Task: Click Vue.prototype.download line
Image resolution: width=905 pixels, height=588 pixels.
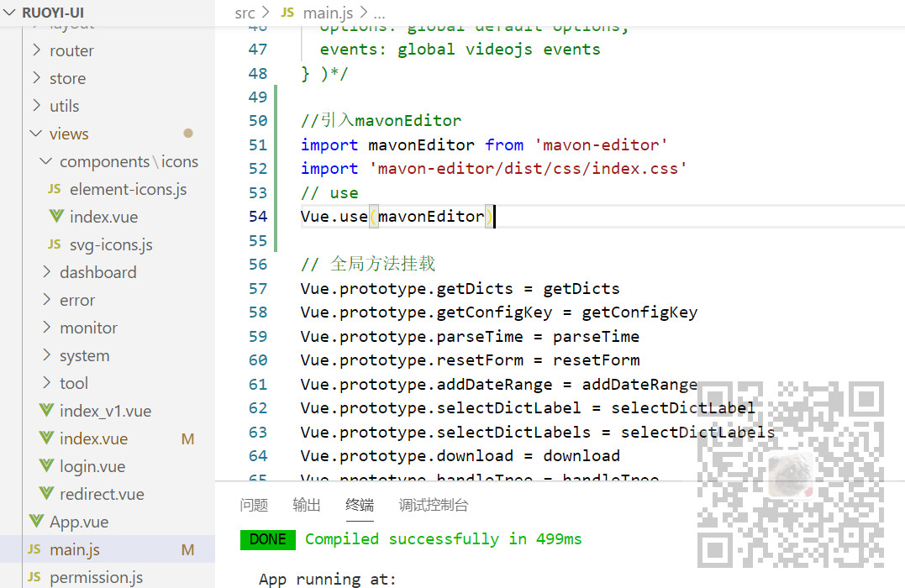Action: [460, 456]
